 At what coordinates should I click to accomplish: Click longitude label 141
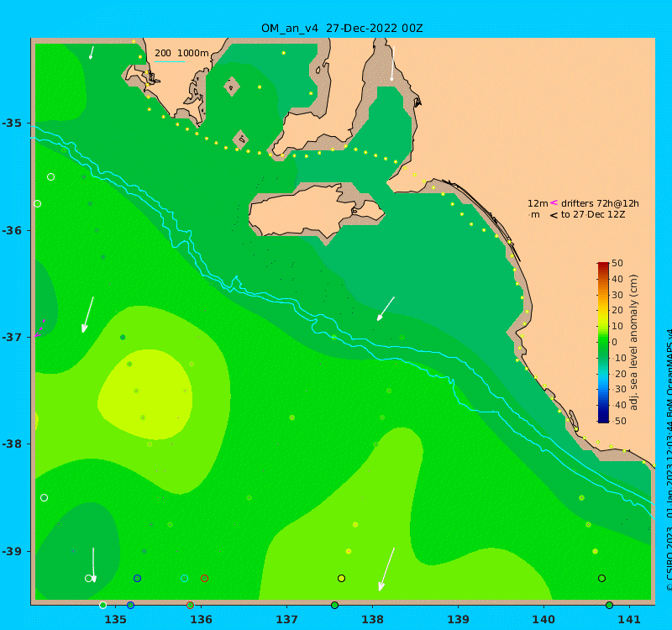click(630, 619)
